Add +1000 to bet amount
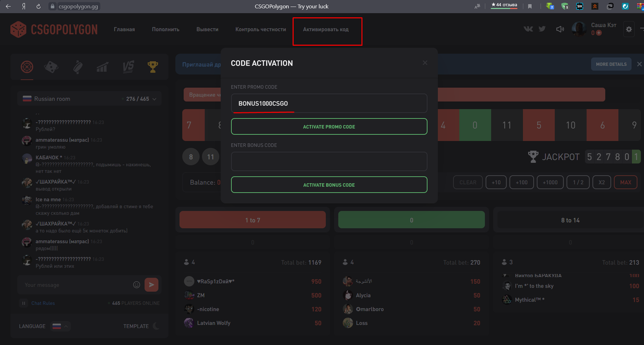 550,182
